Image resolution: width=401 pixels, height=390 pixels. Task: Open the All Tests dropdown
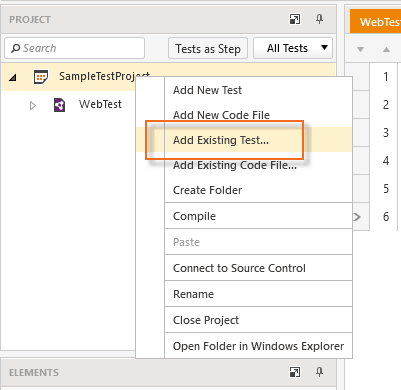[293, 48]
